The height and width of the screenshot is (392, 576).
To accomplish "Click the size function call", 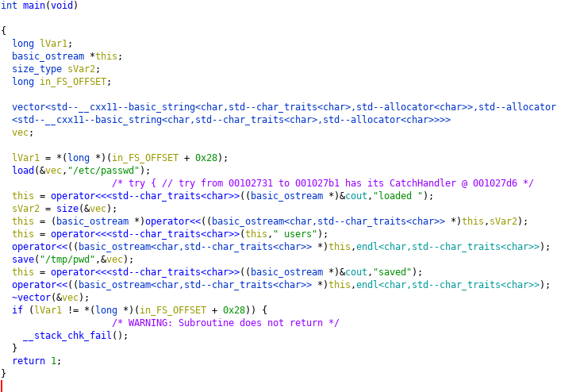I will click(x=67, y=209).
